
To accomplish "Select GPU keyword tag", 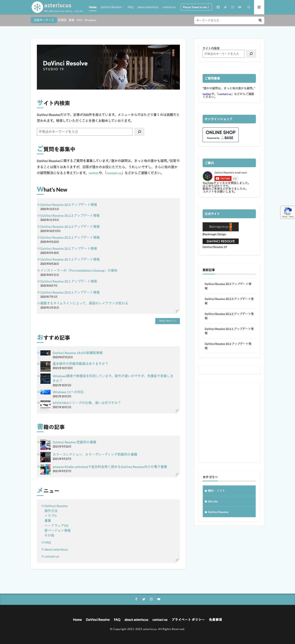I will [x=79, y=20].
